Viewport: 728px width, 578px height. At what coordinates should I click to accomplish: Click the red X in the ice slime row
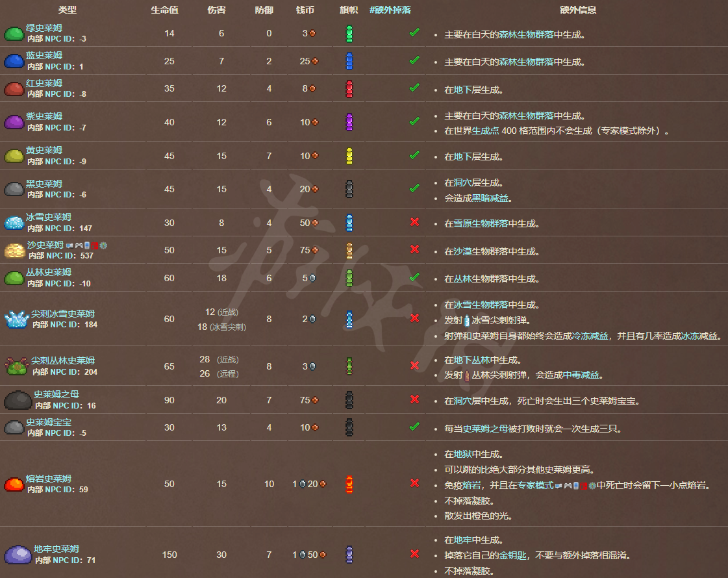pos(414,222)
